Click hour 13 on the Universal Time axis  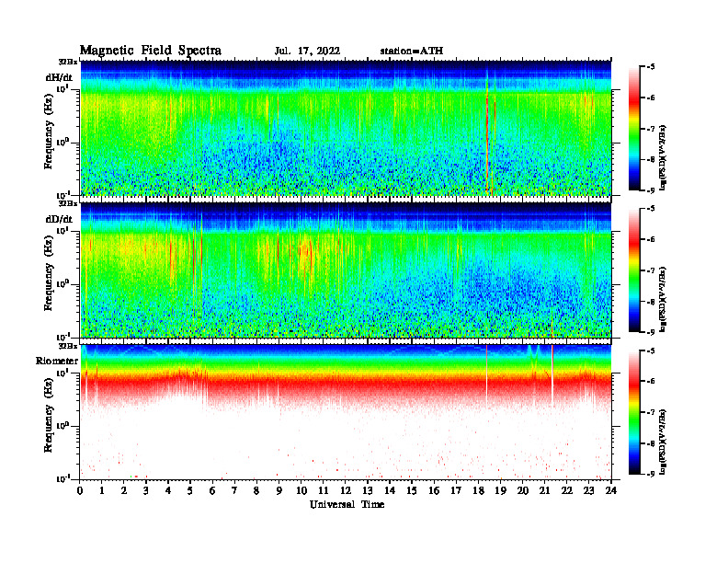(368, 491)
